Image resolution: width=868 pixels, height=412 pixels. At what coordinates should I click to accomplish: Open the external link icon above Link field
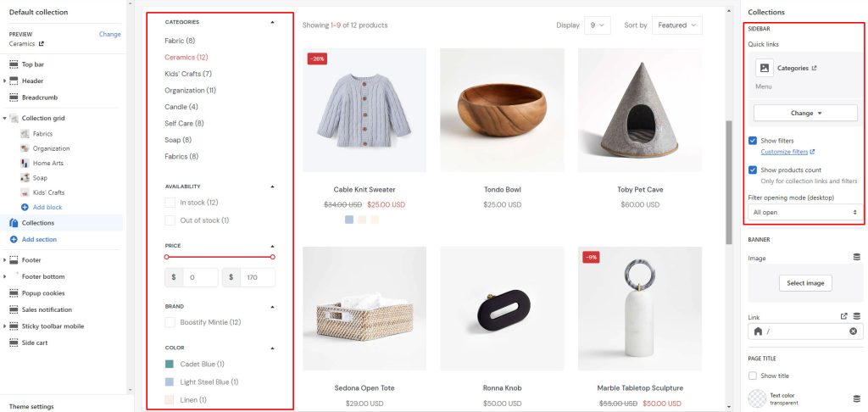click(844, 317)
